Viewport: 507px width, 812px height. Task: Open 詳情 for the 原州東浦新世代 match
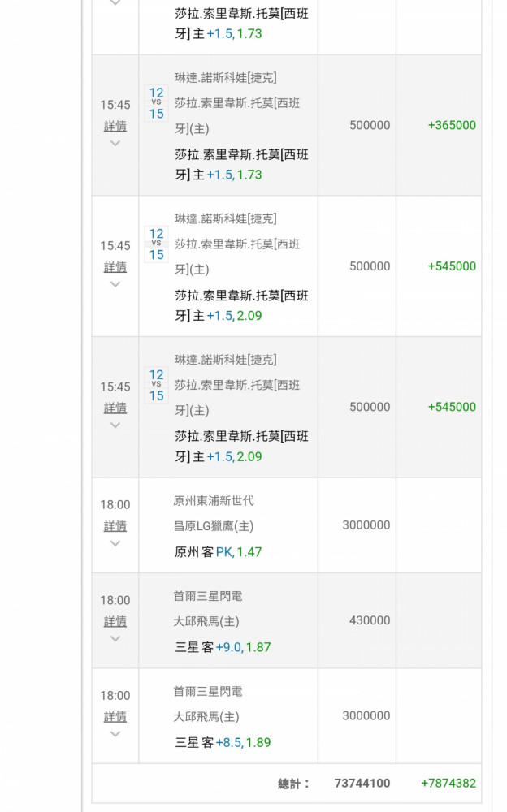pyautogui.click(x=115, y=525)
